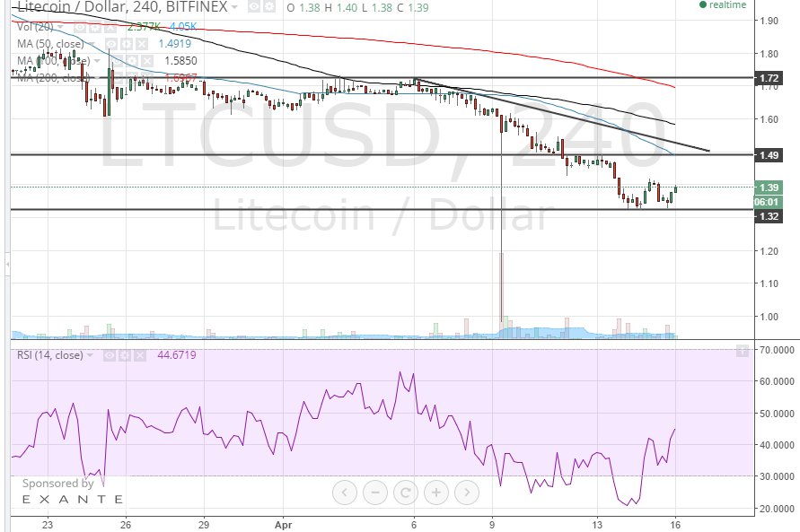Click the 06:01 countdown label
Screen dimensions: 800x532
pyautogui.click(x=767, y=202)
